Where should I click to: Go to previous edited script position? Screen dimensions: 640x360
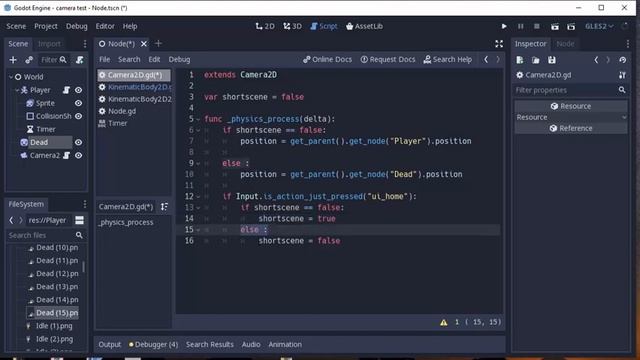[486, 59]
